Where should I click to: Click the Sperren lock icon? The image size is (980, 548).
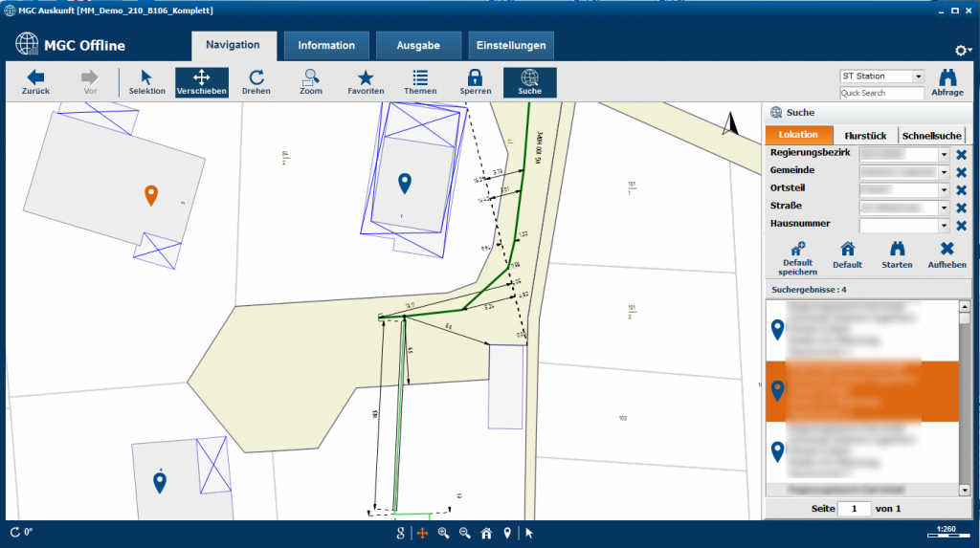click(x=475, y=81)
